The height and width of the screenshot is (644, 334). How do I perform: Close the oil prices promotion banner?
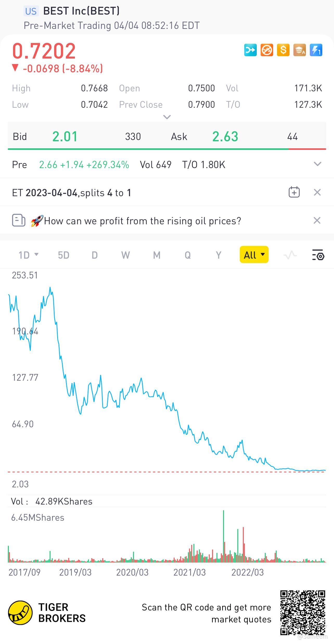point(317,220)
